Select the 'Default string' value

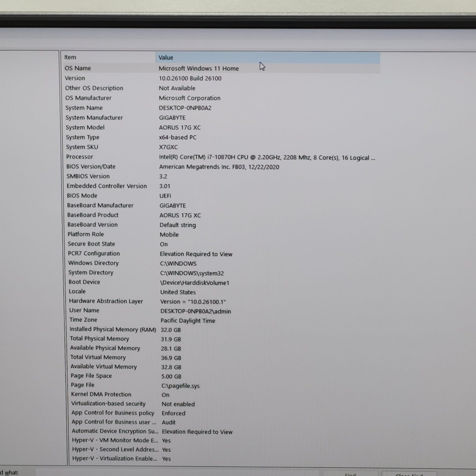point(178,225)
